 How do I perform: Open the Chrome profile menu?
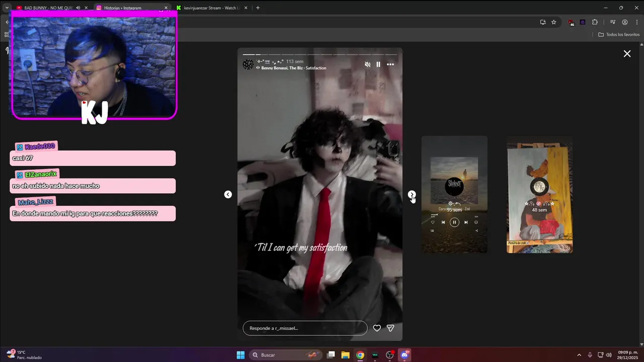point(625,22)
